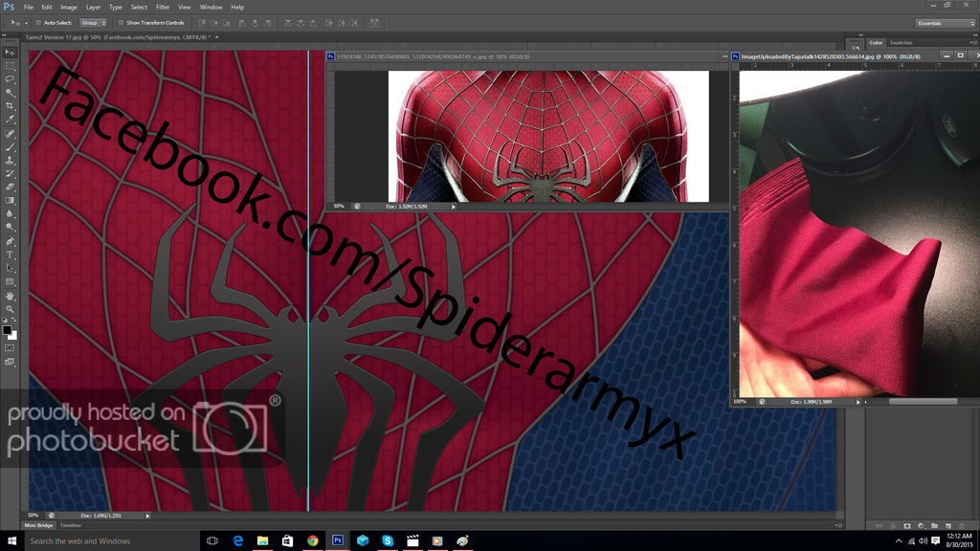Open status bar arrow of Tams2 document
The height and width of the screenshot is (551, 980).
pos(147,516)
